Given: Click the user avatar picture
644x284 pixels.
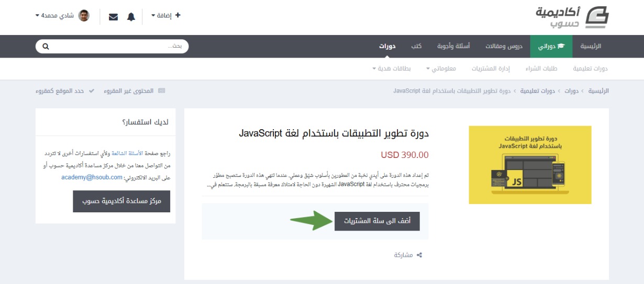Looking at the screenshot, I should click(84, 16).
